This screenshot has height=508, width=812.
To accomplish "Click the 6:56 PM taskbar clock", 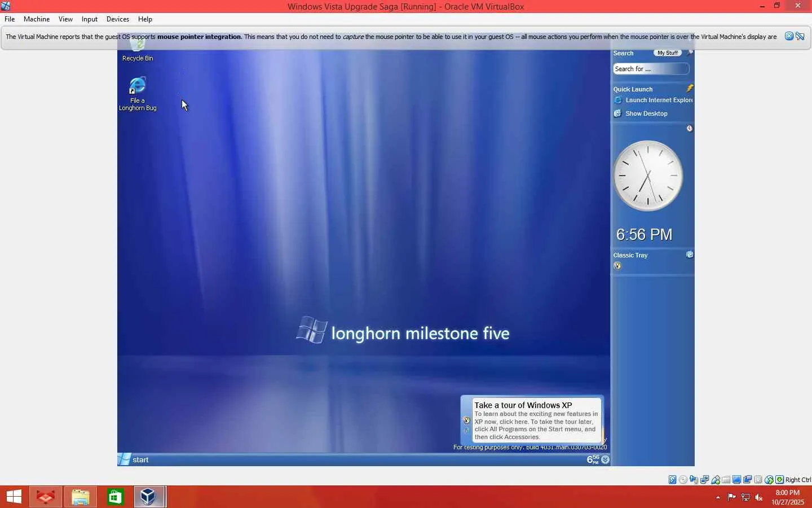I will click(x=593, y=459).
